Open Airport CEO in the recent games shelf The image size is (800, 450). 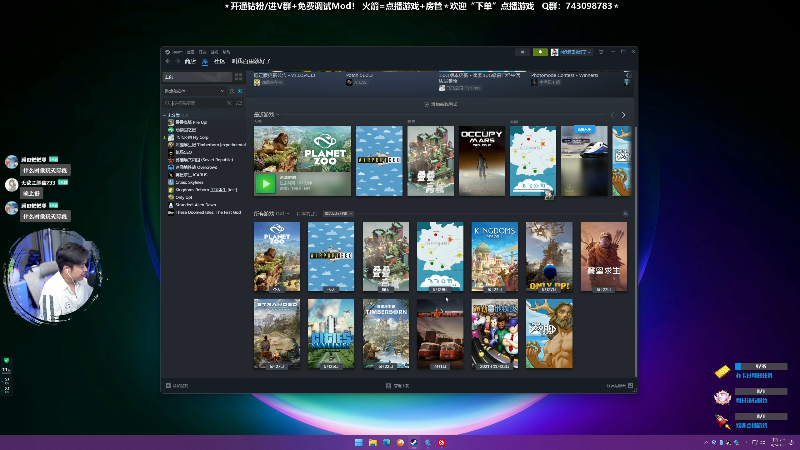coord(379,161)
